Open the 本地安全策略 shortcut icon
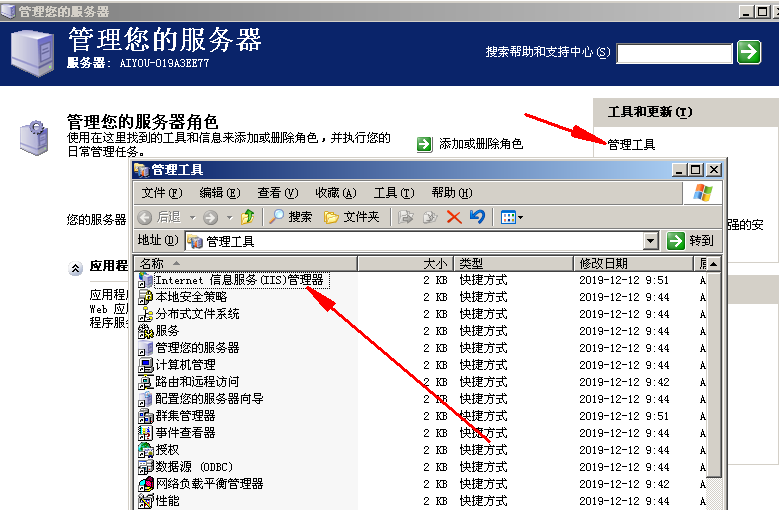The width and height of the screenshot is (779, 510). (x=145, y=297)
